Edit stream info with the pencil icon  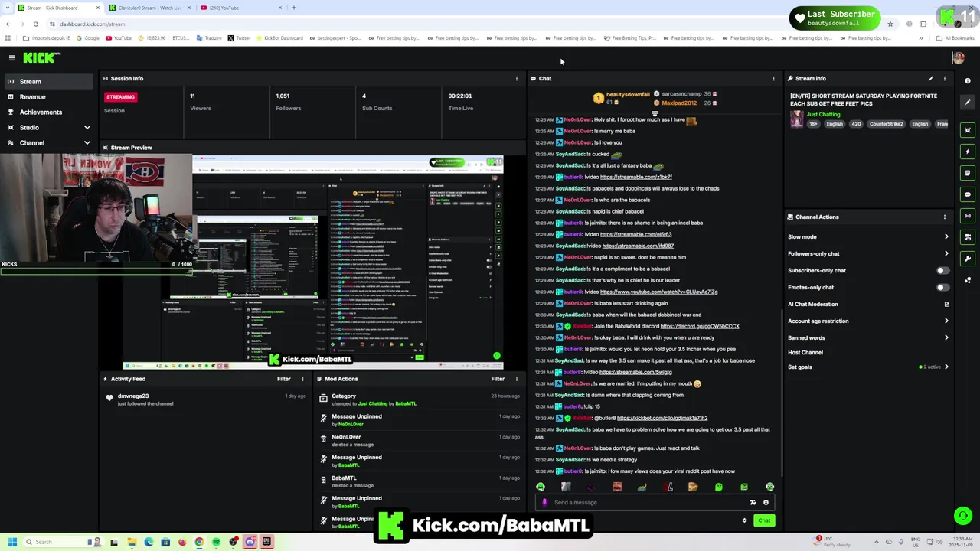pyautogui.click(x=931, y=78)
